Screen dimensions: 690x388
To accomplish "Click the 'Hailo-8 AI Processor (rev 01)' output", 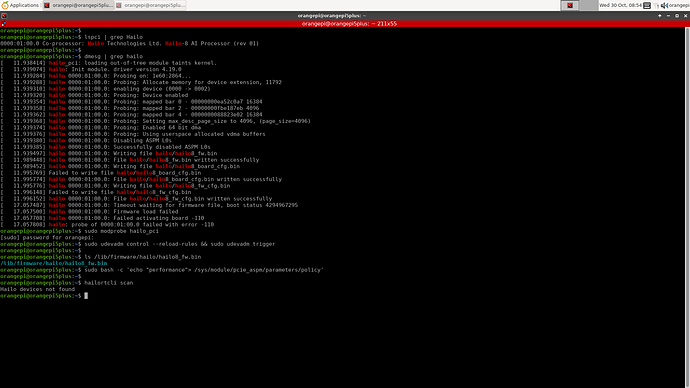I will pyautogui.click(x=212, y=44).
